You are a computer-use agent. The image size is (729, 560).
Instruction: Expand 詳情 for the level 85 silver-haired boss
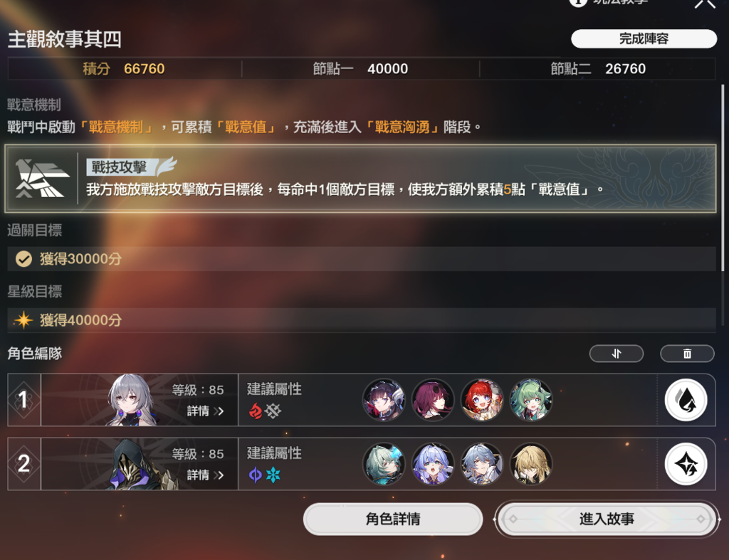tap(206, 411)
